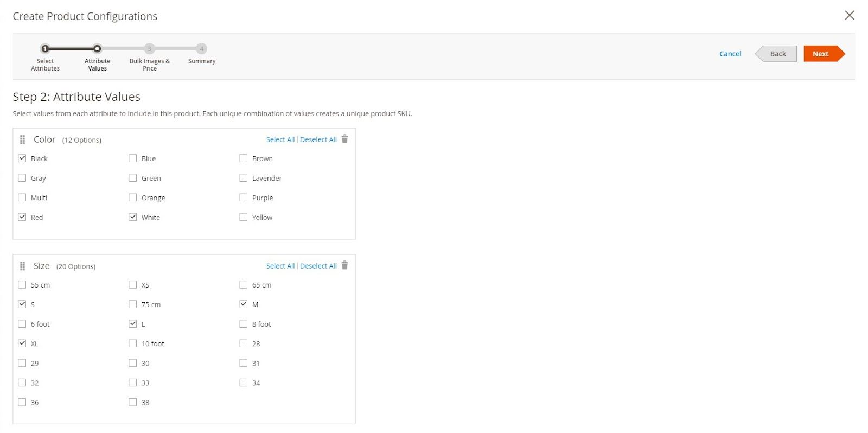Image resolution: width=868 pixels, height=433 pixels.
Task: Check the size 38 checkbox
Action: [133, 402]
